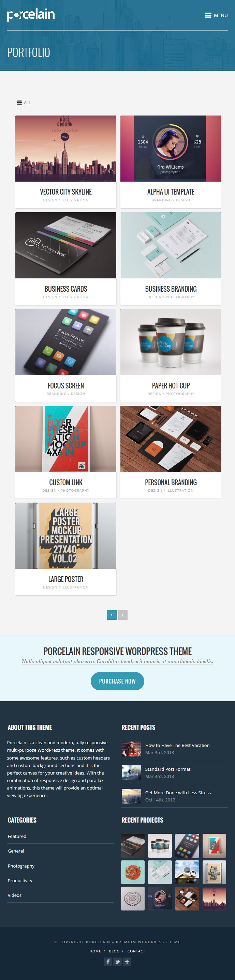Screen dimensions: 235x980
Task: Open paper cups thumbnail in Recent Projects
Action: 160,846
